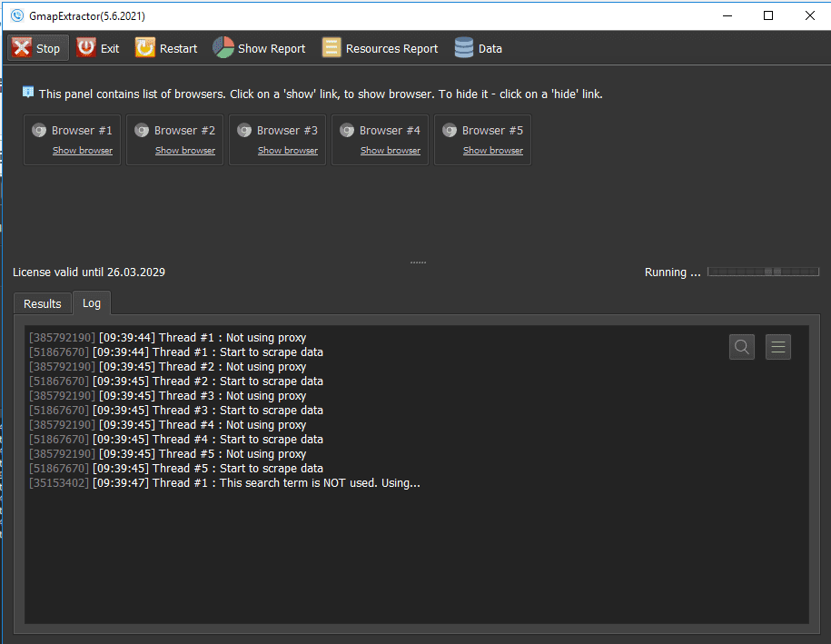Click log line Thread #5 : Not using proxy

tap(167, 454)
